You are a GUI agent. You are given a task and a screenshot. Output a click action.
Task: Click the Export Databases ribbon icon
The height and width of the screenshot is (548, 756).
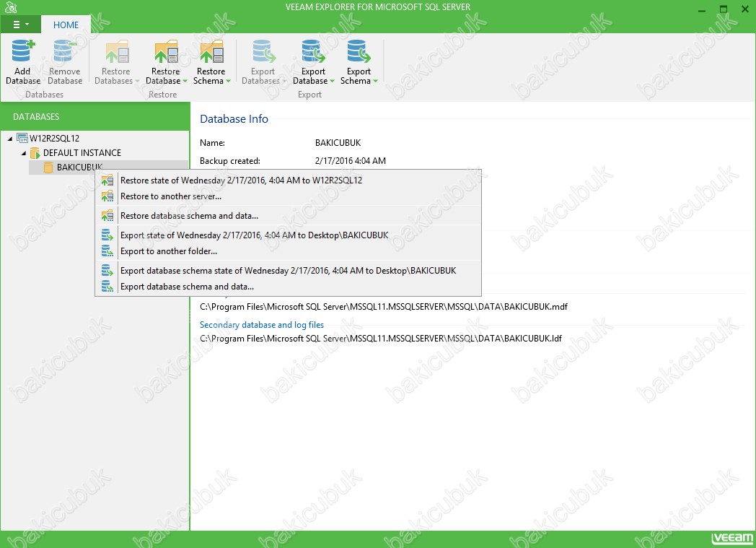coord(263,51)
